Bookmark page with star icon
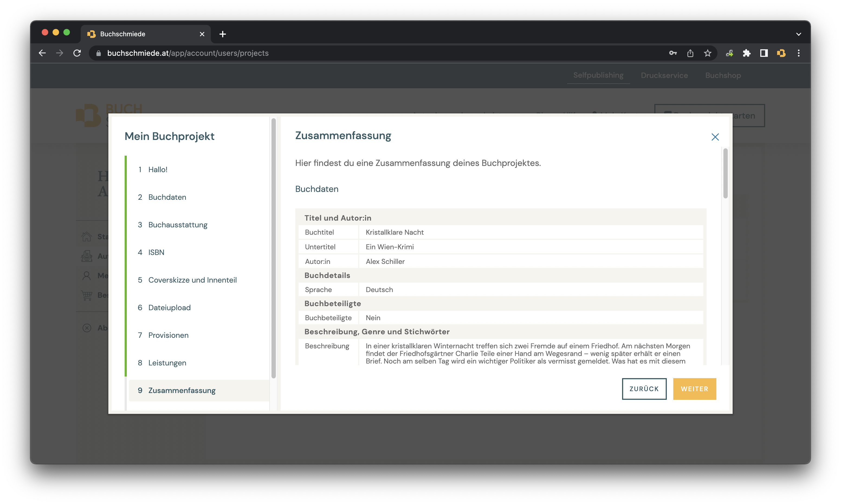 click(x=707, y=53)
